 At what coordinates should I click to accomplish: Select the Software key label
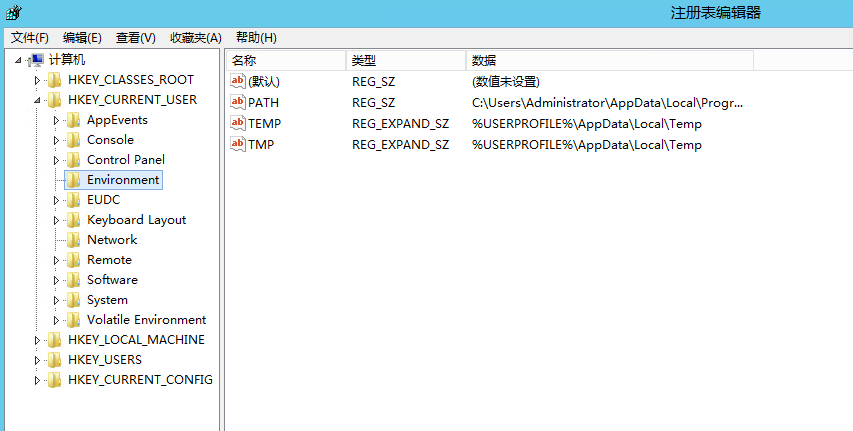pyautogui.click(x=112, y=280)
